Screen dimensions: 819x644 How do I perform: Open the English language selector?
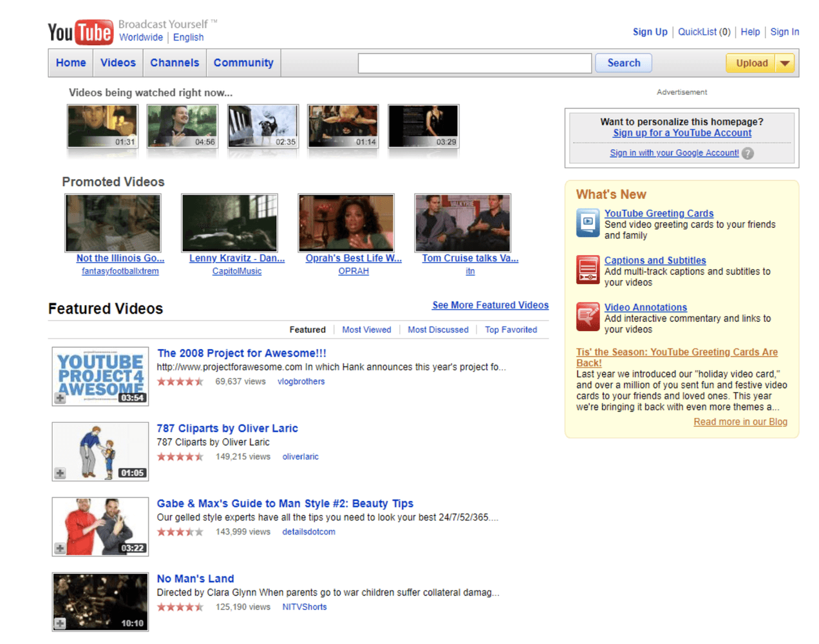click(x=188, y=37)
